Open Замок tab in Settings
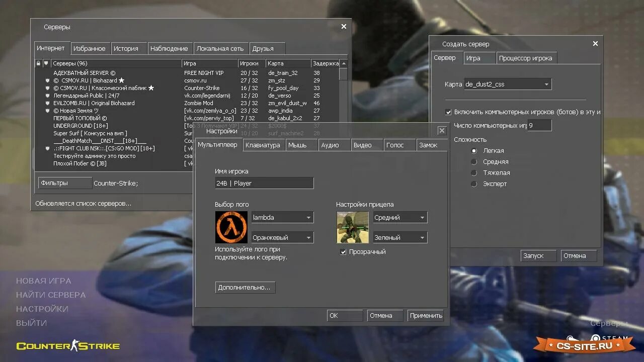This screenshot has width=644, height=362. pos(432,145)
